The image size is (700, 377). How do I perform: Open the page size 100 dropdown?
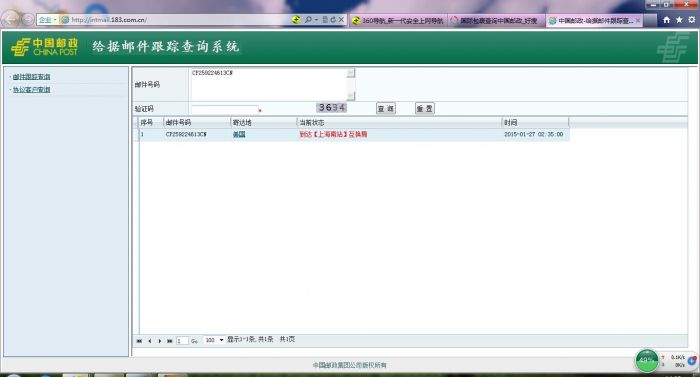tap(214, 340)
